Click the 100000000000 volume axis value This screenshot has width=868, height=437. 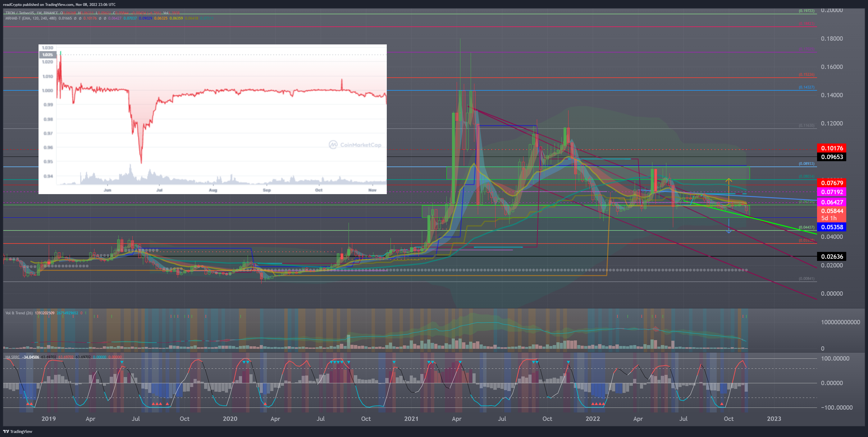pos(840,322)
